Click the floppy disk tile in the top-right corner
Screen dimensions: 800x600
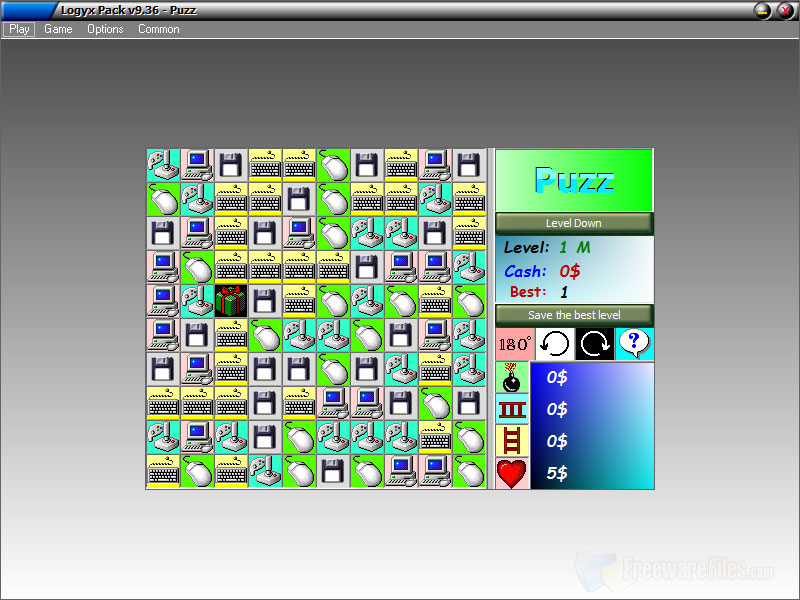[468, 164]
